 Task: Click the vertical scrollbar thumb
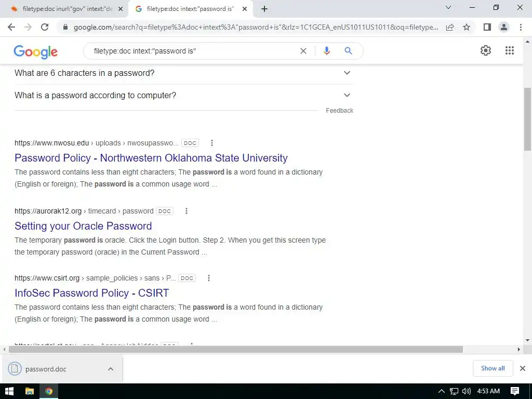(x=527, y=119)
